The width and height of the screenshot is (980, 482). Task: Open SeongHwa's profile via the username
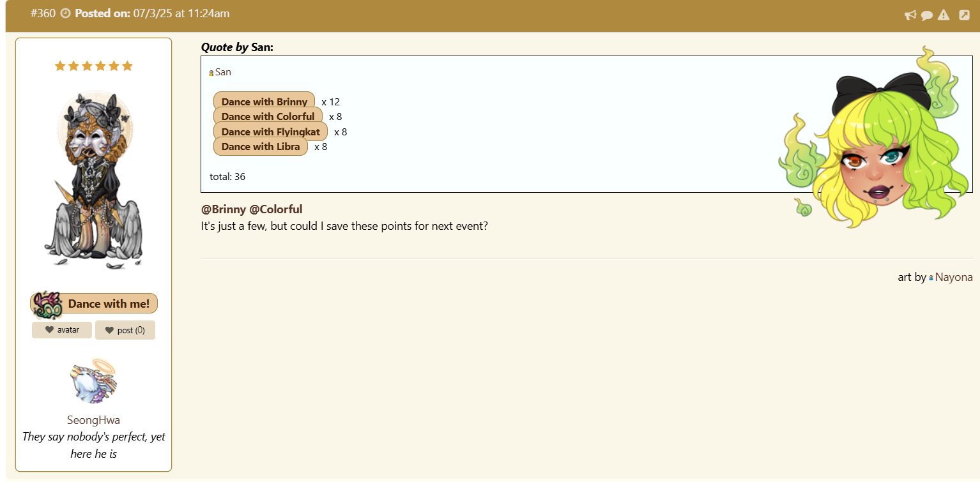[93, 420]
